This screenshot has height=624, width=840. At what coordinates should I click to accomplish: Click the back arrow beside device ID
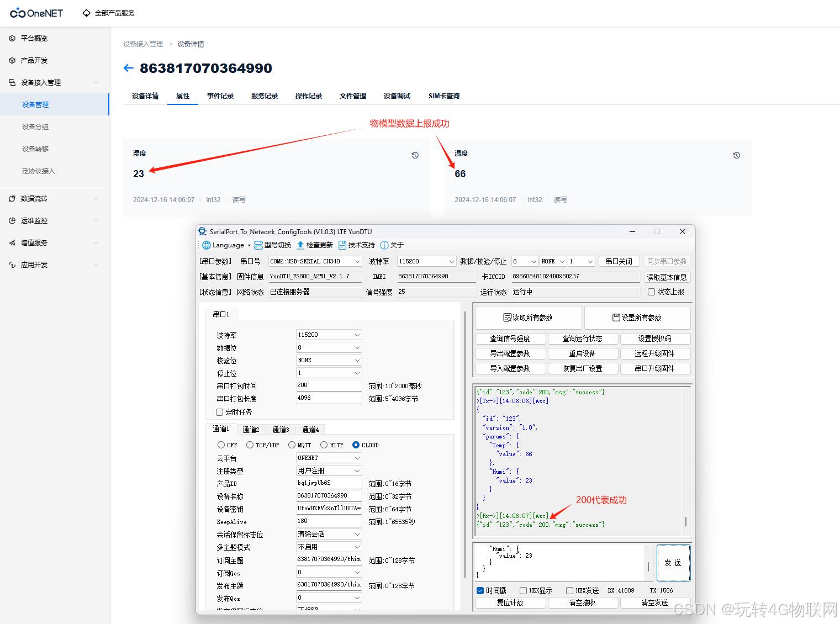(129, 68)
